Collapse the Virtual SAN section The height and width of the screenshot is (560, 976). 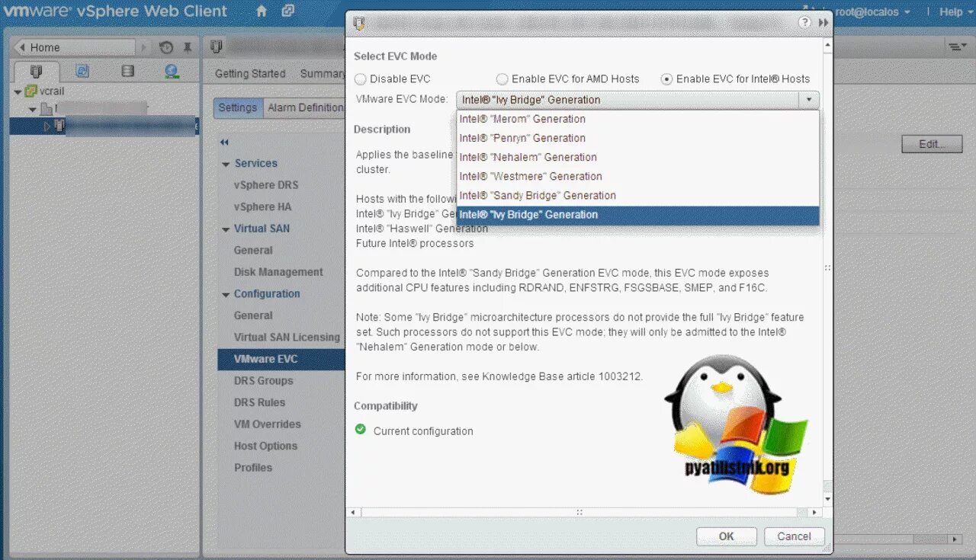(226, 229)
